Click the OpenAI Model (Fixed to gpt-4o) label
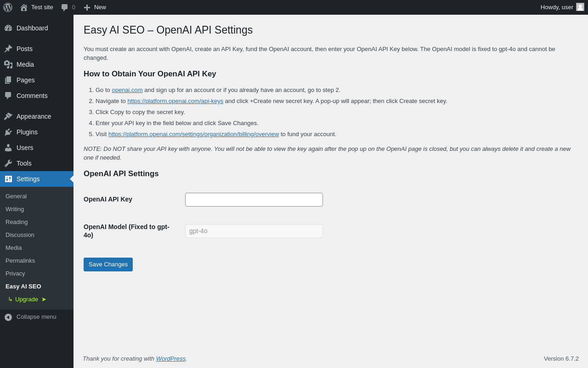The image size is (588, 368). point(126,231)
